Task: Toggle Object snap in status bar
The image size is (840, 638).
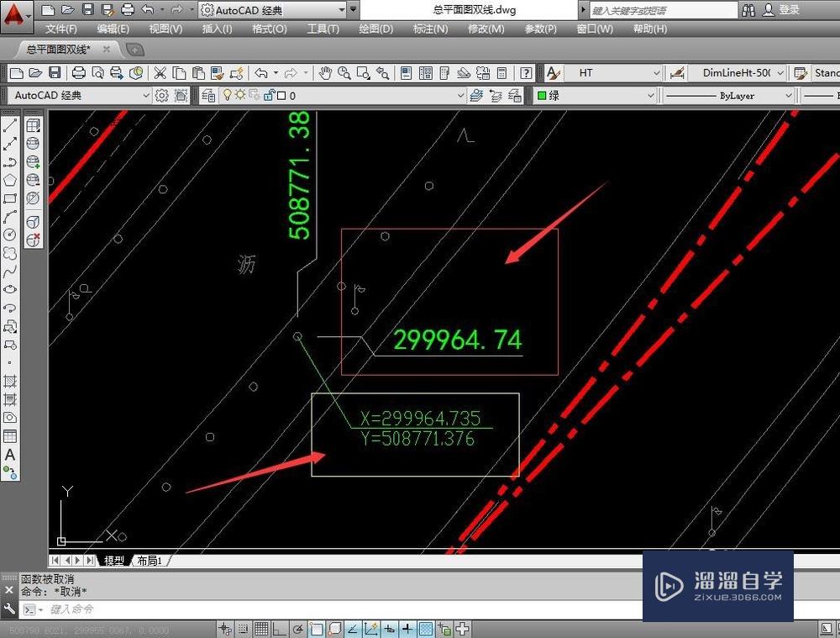Action: tap(316, 629)
